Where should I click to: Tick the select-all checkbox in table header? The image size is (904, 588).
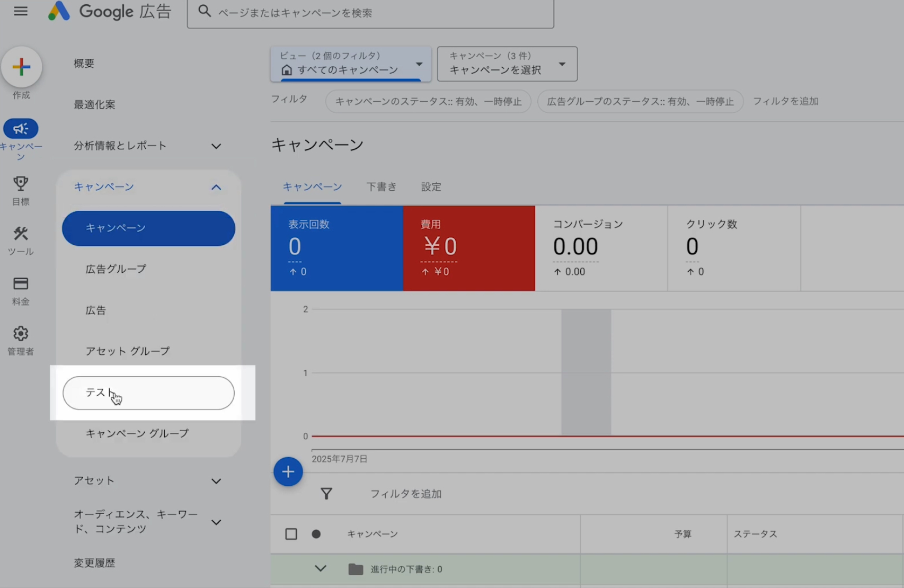291,534
